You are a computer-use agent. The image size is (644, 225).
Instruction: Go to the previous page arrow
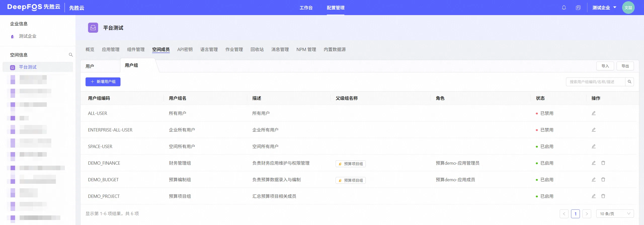click(x=564, y=214)
